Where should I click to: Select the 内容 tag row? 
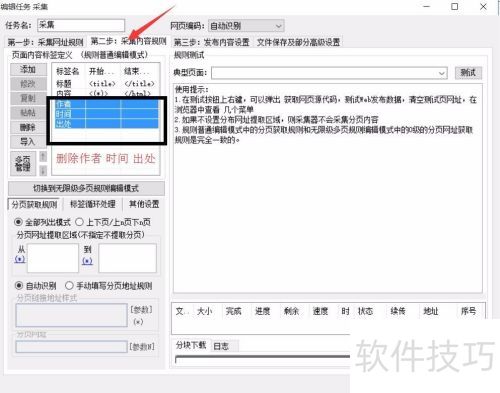(106, 93)
